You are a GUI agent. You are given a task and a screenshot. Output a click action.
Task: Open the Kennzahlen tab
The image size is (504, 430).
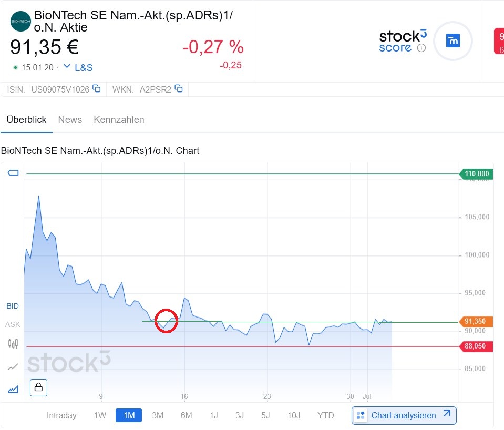119,120
